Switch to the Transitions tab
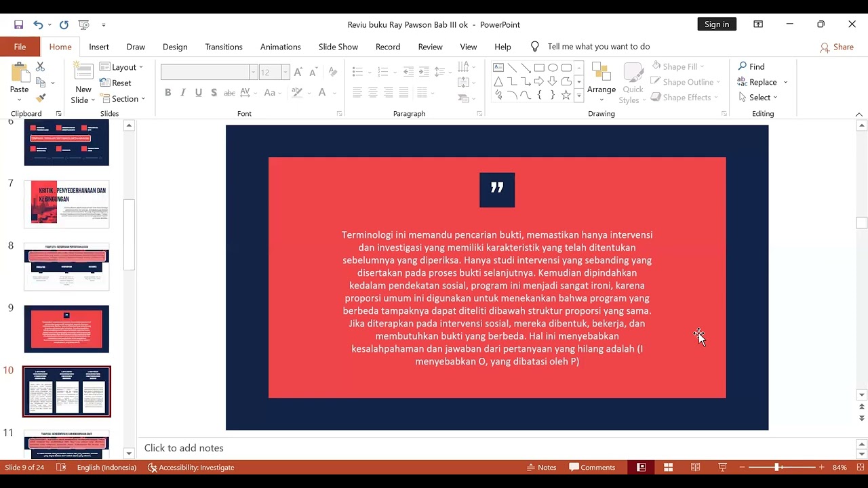Screen dimensions: 868x488 pyautogui.click(x=224, y=47)
